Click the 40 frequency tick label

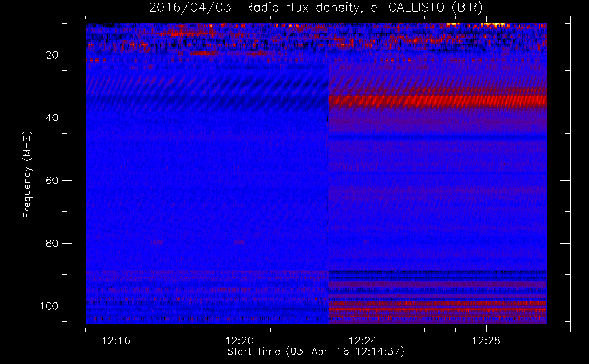point(52,118)
